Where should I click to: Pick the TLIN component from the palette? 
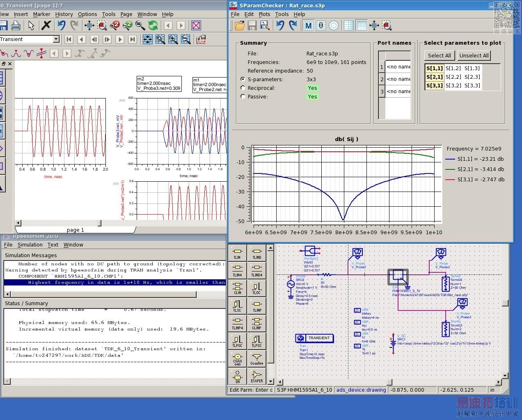tap(237, 253)
